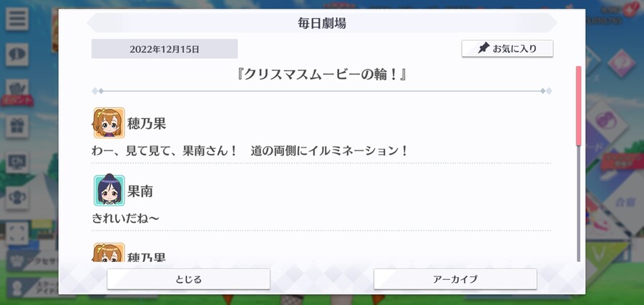644x305 pixels.
Task: Click the pin icon on お気に入り
Action: [x=484, y=49]
